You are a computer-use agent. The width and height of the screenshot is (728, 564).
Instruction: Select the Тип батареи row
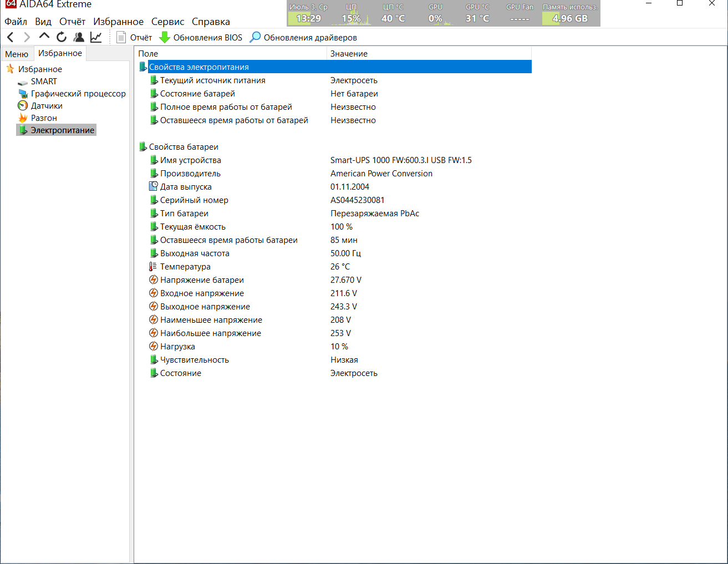pos(334,214)
